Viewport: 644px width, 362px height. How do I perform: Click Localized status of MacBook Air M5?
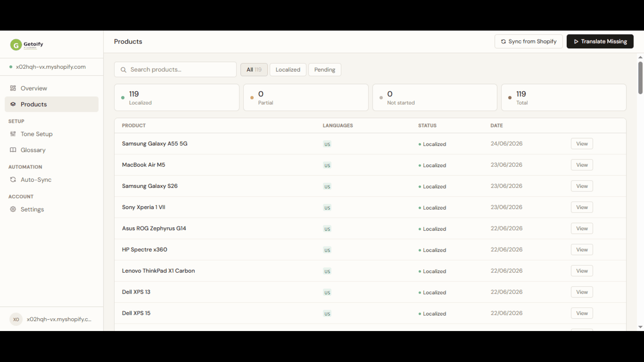[x=432, y=165]
